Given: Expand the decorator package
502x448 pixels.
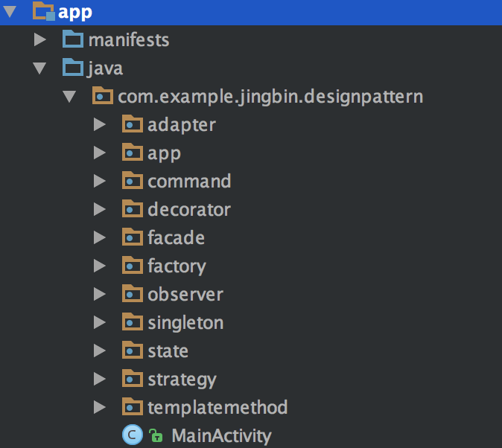Looking at the screenshot, I should [100, 209].
